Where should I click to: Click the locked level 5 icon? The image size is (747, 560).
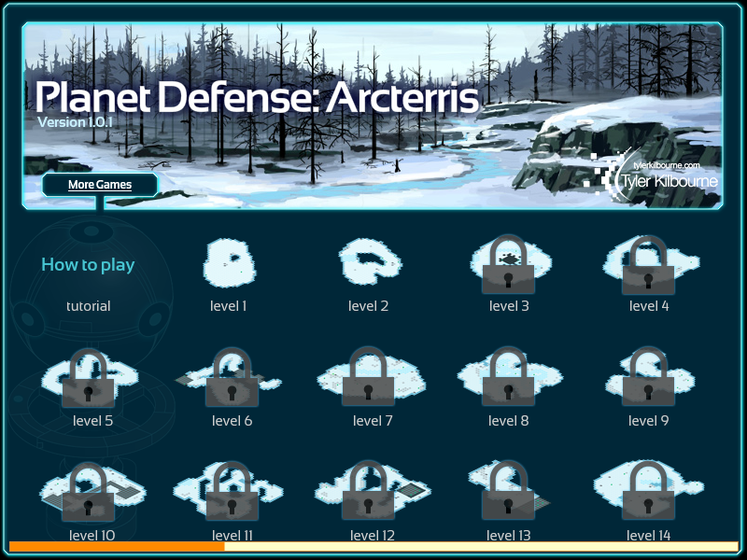(88, 378)
